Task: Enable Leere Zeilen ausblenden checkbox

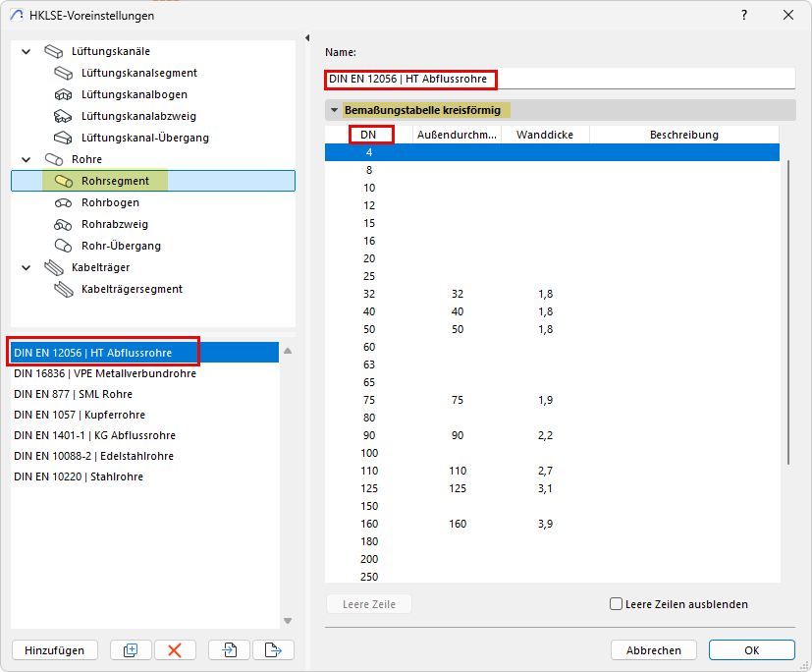Action: (x=616, y=604)
